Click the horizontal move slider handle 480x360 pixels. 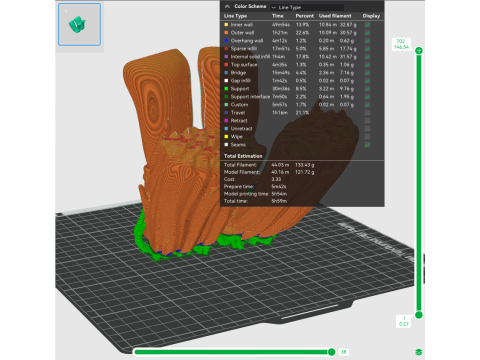pos(331,352)
